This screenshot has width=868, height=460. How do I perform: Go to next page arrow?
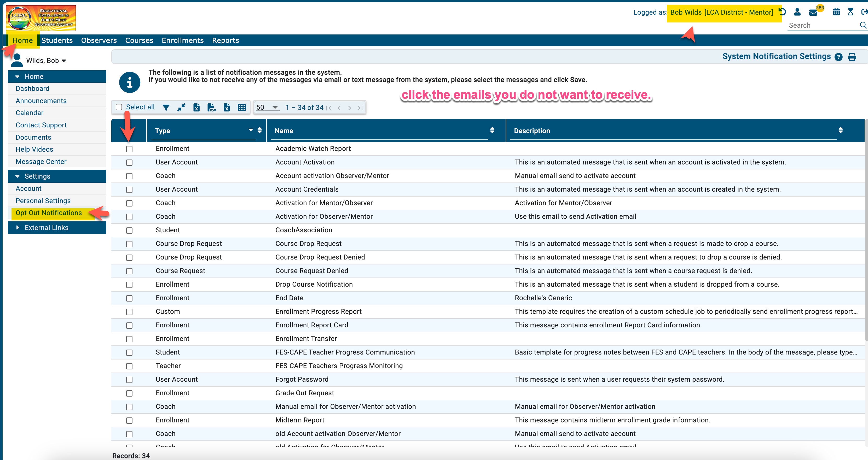349,108
